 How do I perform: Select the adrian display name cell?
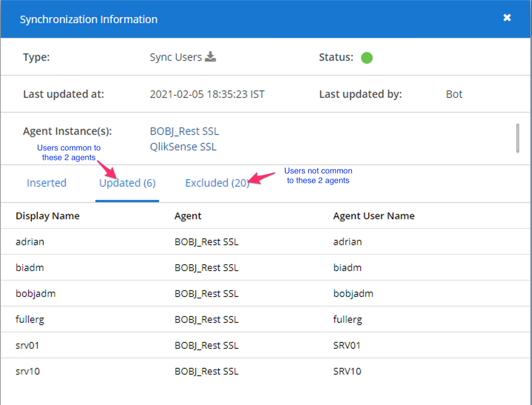coord(30,242)
